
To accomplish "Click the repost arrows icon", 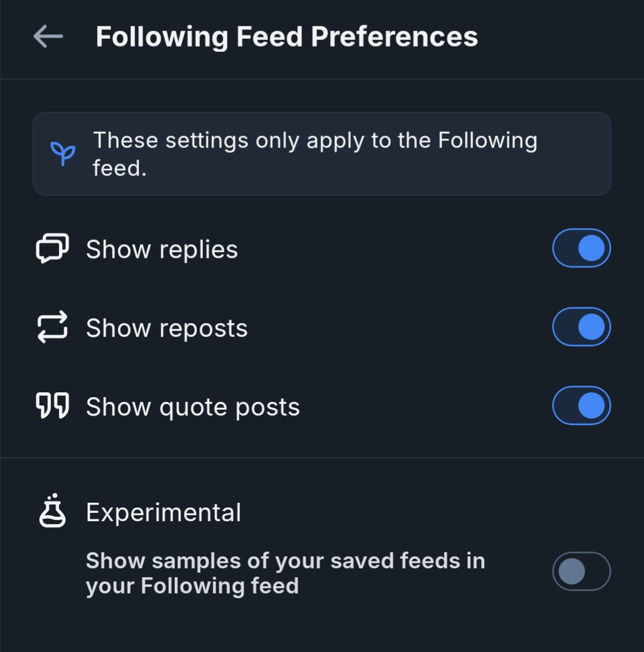I will click(x=53, y=327).
